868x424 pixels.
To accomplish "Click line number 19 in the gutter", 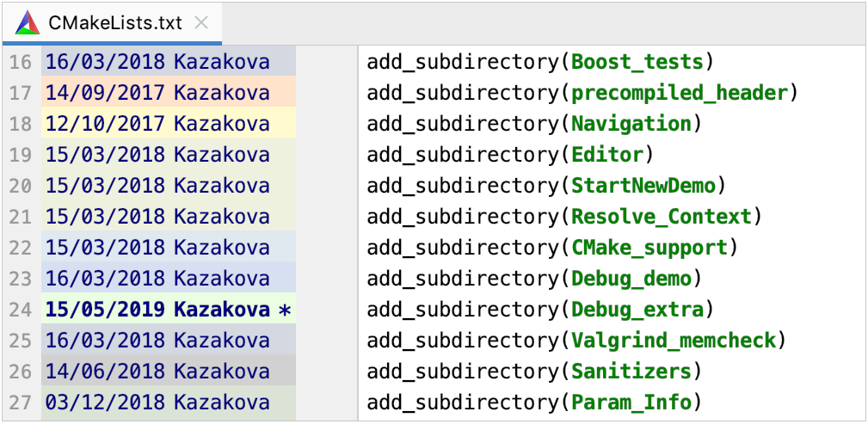I will [21, 155].
